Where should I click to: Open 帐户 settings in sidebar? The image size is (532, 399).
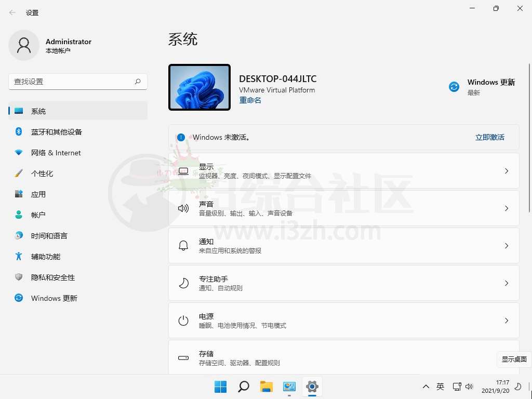[x=38, y=215]
